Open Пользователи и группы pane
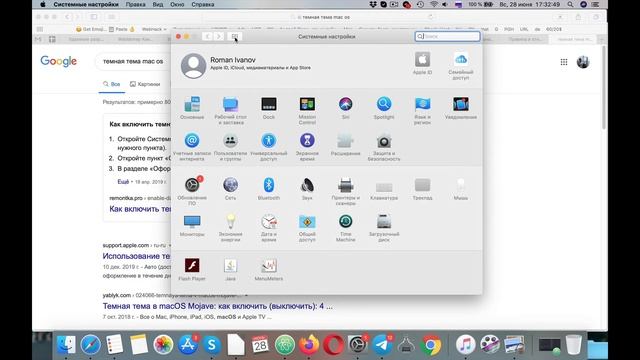The width and height of the screenshot is (640, 360). click(x=230, y=147)
